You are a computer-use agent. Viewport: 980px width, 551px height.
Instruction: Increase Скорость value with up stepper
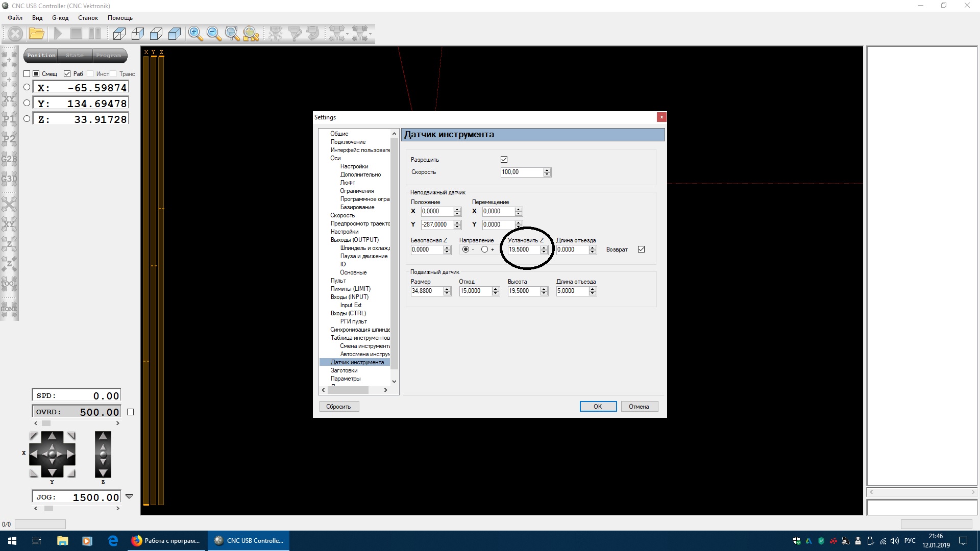click(547, 170)
